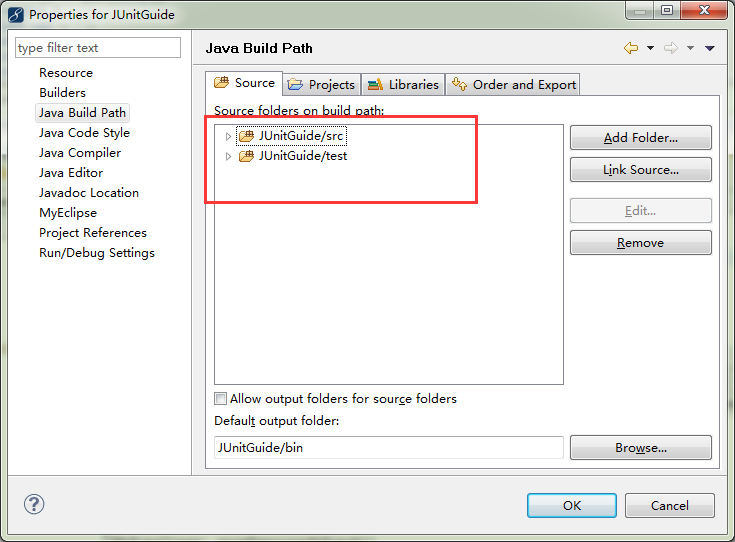
Task: Click the Edit... button
Action: pos(641,211)
